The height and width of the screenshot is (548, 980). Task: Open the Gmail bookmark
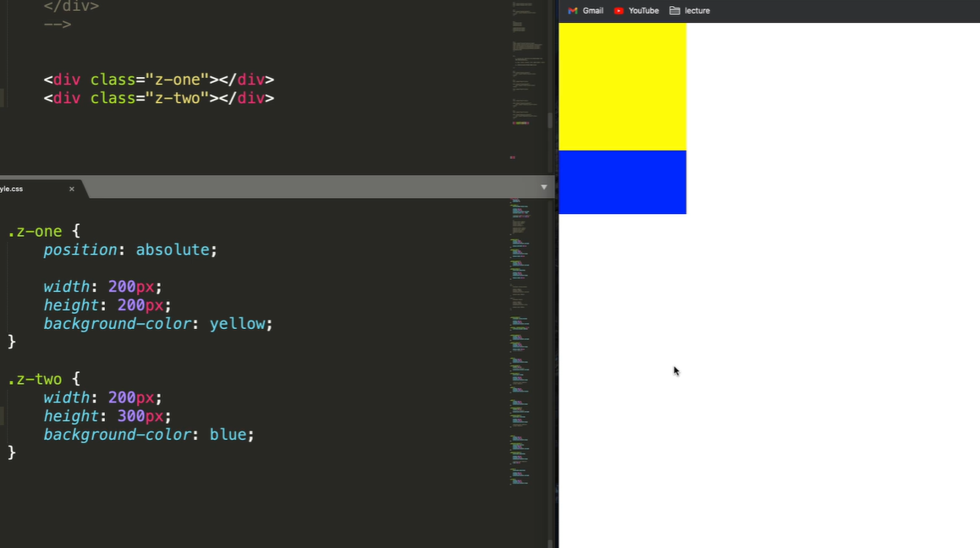click(x=586, y=11)
